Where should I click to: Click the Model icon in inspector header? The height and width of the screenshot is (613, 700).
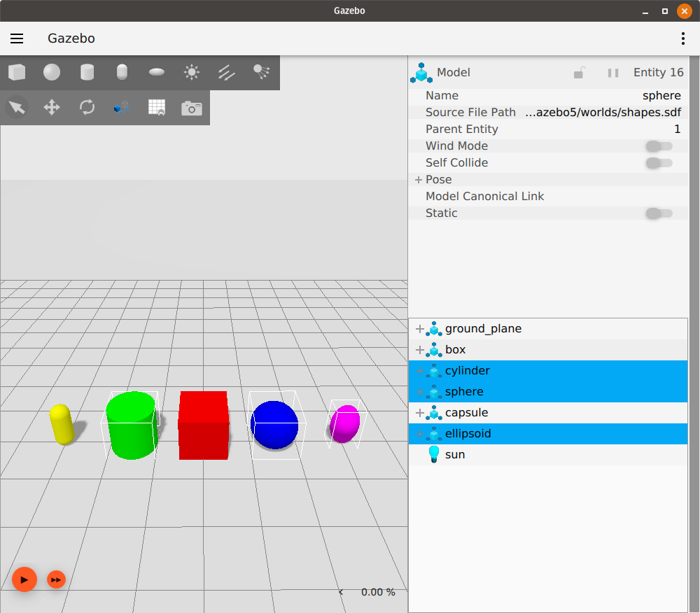[x=421, y=73]
